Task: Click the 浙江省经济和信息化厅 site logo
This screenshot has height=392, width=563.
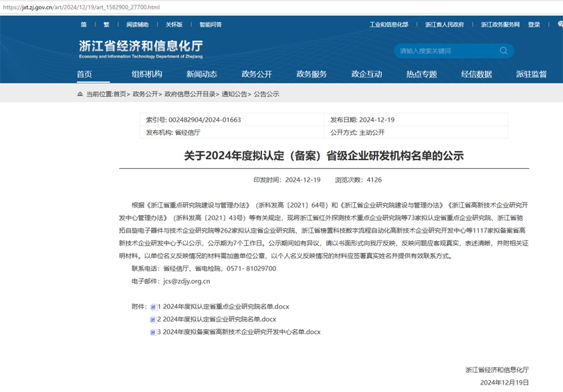Action: pyautogui.click(x=140, y=49)
